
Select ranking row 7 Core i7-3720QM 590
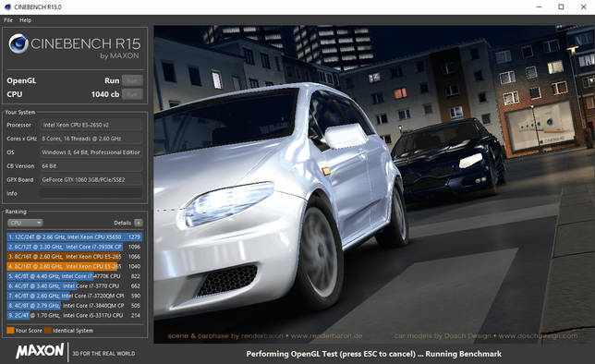point(74,296)
